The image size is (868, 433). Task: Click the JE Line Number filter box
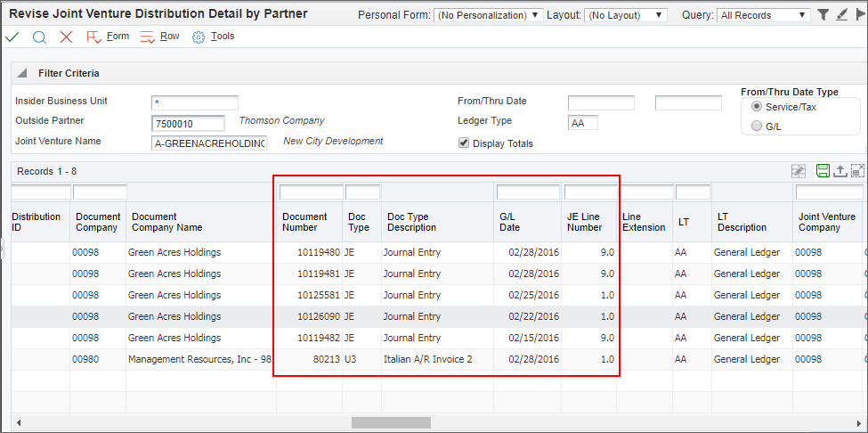[590, 192]
